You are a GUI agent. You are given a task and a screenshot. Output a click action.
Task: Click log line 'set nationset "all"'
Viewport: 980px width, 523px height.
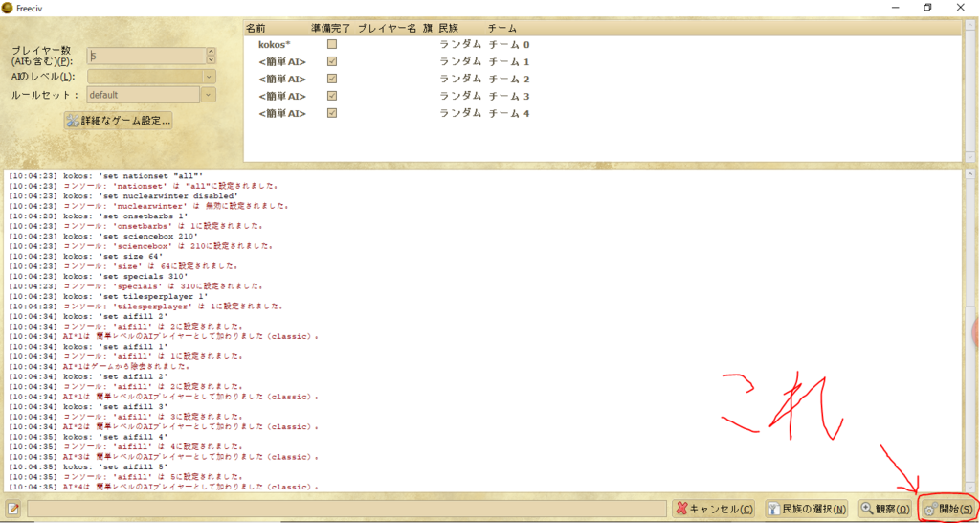click(x=107, y=176)
